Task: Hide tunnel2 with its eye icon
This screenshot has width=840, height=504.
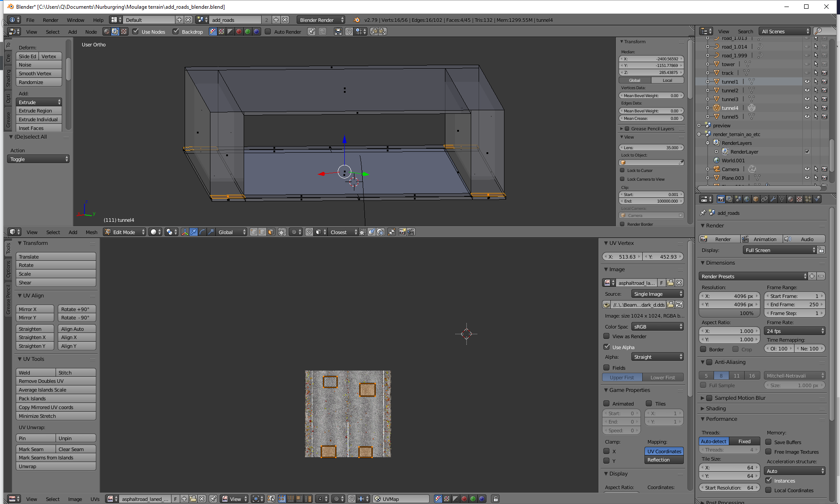Action: tap(807, 91)
